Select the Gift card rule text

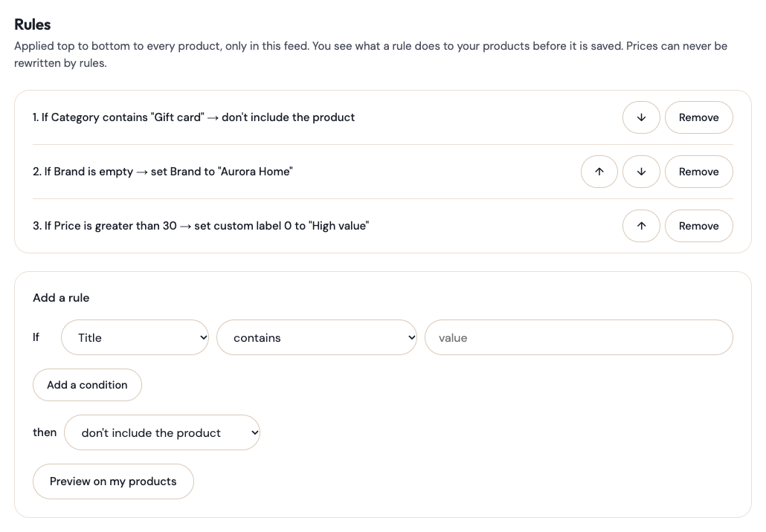(x=193, y=117)
